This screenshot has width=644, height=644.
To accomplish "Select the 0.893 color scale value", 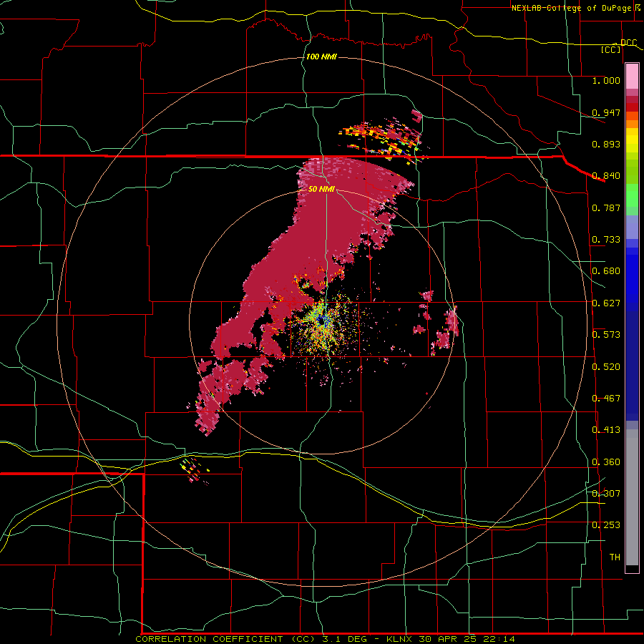I will tap(606, 144).
